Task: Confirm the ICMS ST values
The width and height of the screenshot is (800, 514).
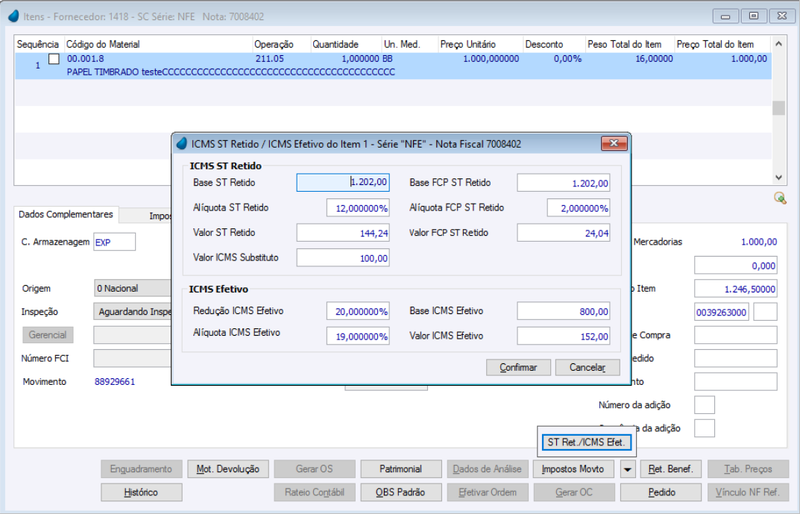Action: (x=518, y=368)
